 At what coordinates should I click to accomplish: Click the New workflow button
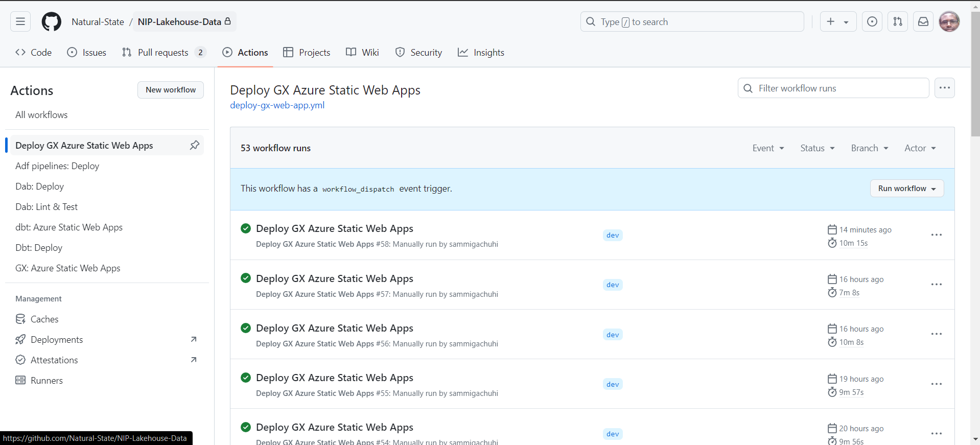pos(171,90)
